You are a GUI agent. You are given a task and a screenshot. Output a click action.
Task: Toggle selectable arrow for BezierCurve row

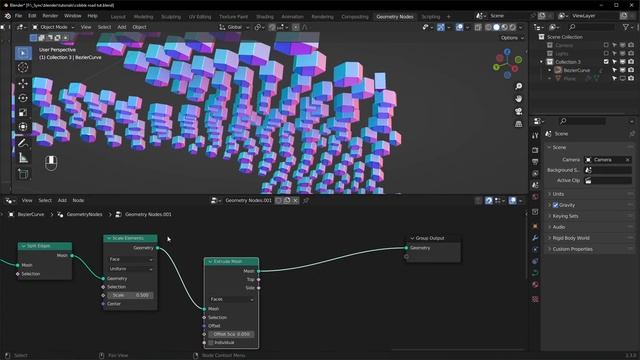click(614, 70)
